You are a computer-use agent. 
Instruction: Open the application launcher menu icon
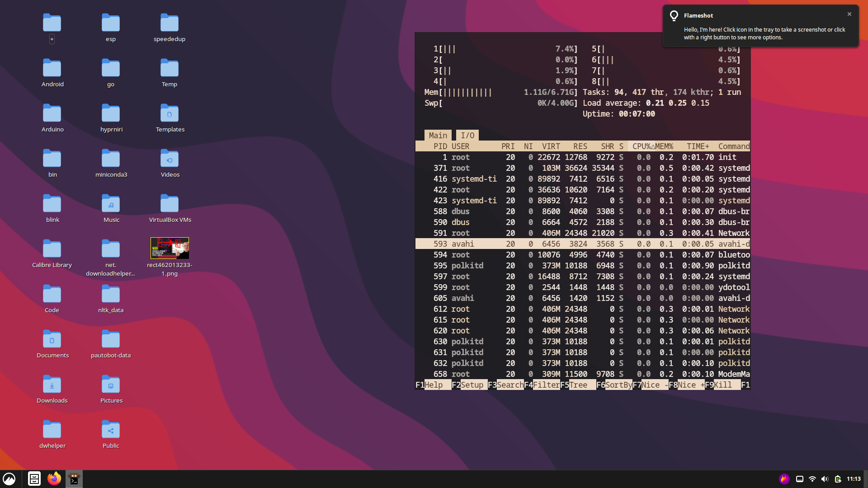[9, 479]
